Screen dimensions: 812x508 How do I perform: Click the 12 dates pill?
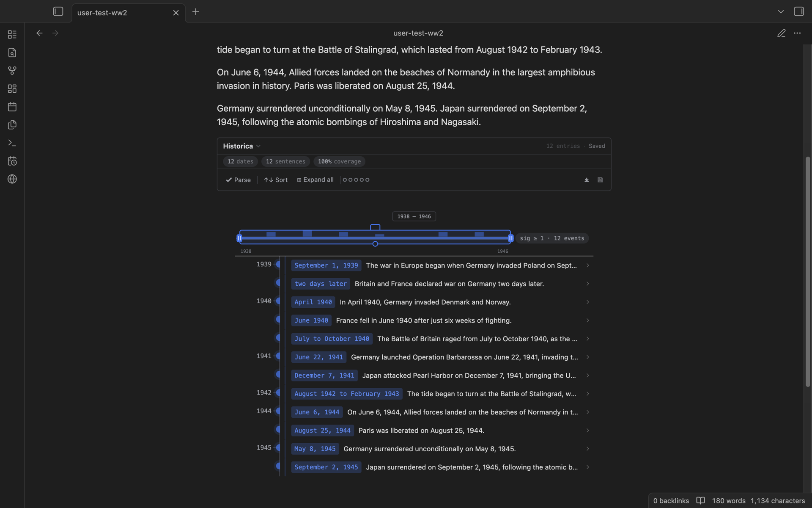pyautogui.click(x=240, y=162)
